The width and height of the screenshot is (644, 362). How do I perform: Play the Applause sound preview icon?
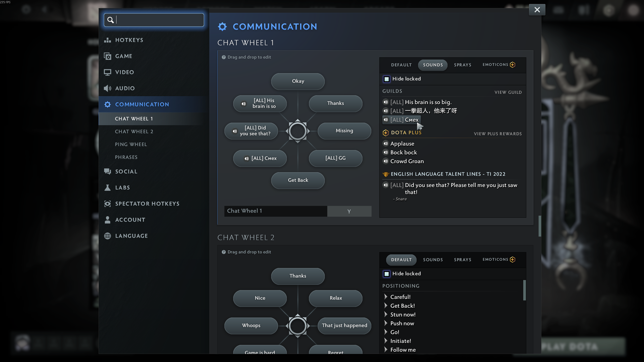click(x=386, y=144)
